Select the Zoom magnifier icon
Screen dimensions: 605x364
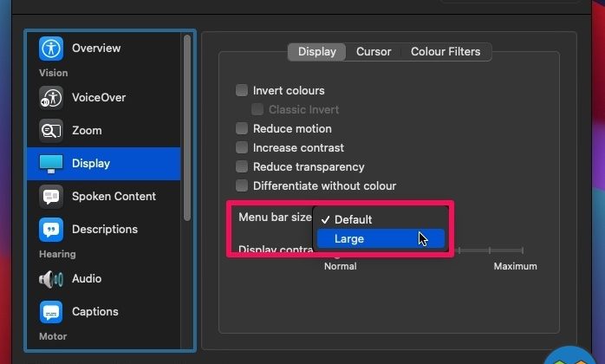point(51,131)
